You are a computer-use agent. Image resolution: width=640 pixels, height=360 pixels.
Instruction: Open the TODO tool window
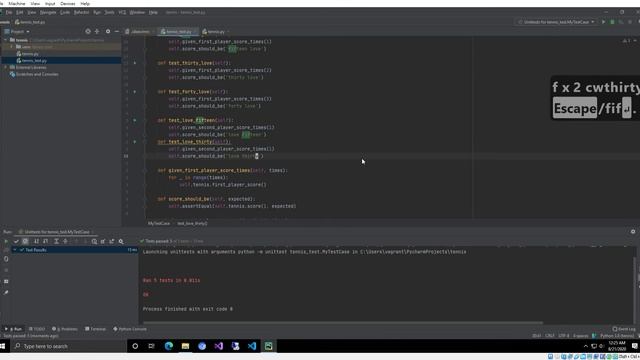coord(37,329)
